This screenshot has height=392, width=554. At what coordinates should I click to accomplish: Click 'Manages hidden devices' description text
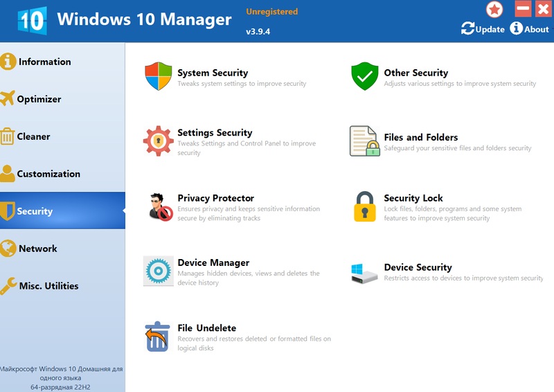249,278
